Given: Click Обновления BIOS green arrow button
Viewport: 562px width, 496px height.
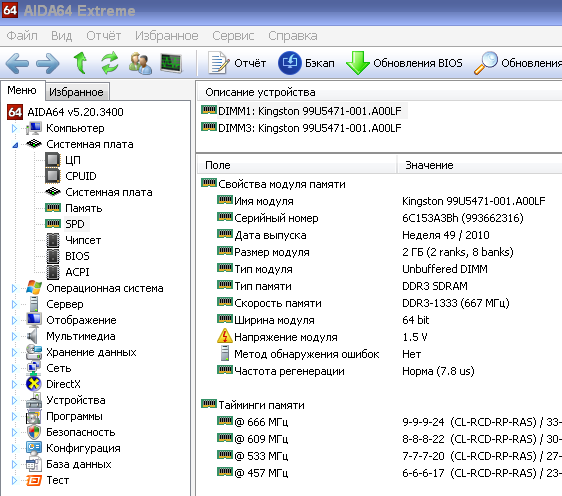Looking at the screenshot, I should [404, 63].
